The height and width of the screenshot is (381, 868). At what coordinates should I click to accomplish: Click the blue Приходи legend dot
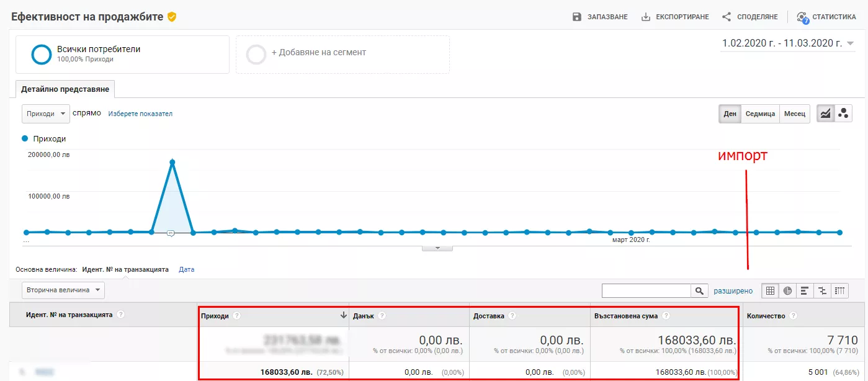pyautogui.click(x=25, y=139)
